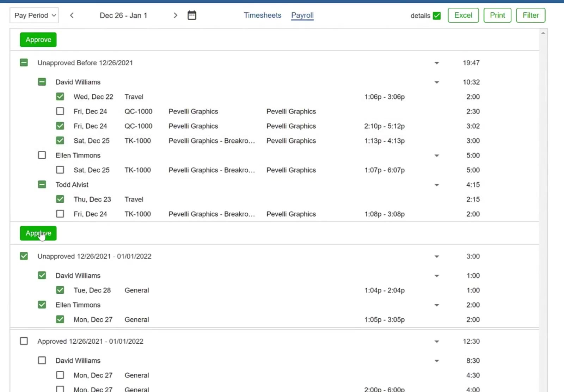Collapse the Unapproved 12/26/2021 - 01/01/2022 arrow
Image resolution: width=564 pixels, height=392 pixels.
pos(436,256)
